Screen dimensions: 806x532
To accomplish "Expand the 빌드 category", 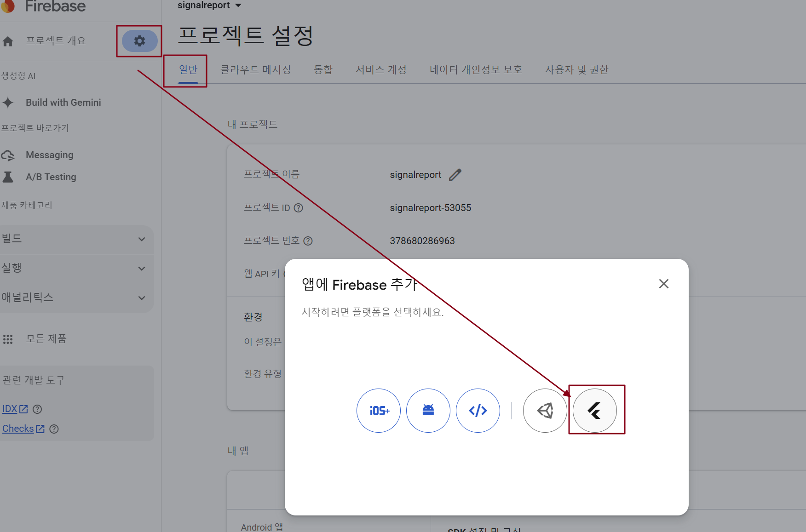I will pyautogui.click(x=76, y=239).
